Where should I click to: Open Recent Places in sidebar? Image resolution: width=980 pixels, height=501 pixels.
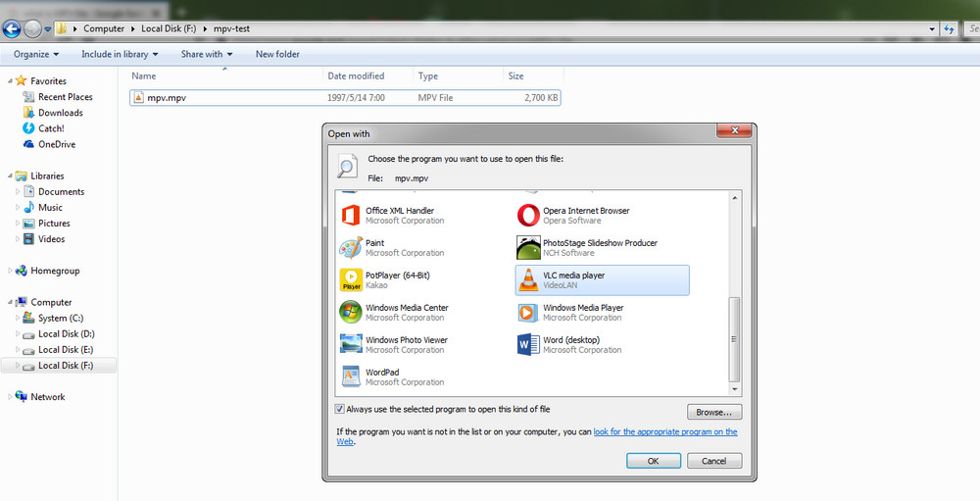(x=65, y=97)
